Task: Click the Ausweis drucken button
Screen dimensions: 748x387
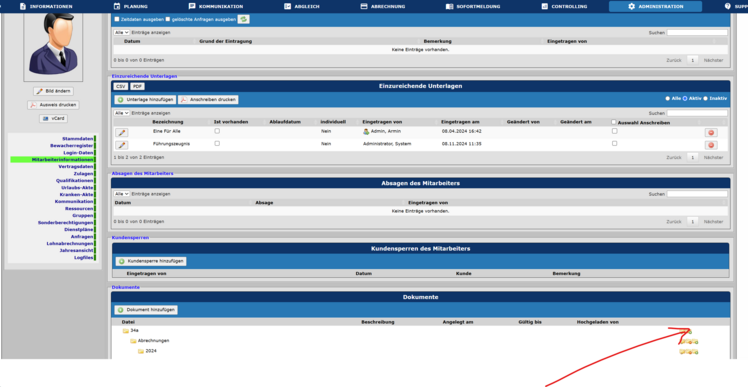Action: [x=53, y=105]
